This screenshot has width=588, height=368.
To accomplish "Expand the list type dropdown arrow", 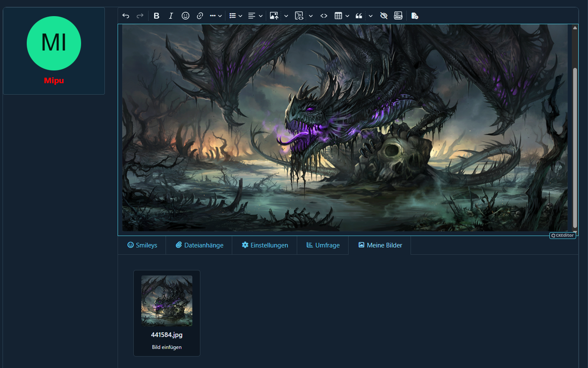I will [240, 16].
